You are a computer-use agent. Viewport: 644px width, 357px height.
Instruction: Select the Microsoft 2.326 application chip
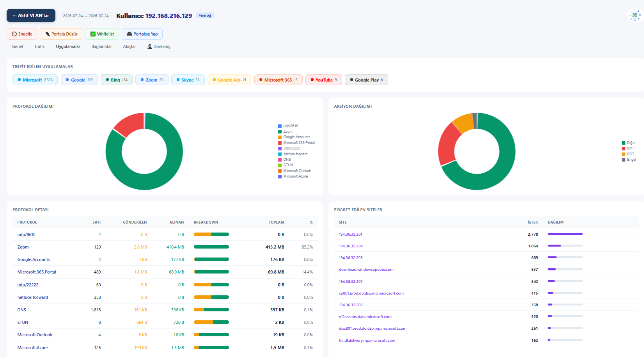pos(35,80)
